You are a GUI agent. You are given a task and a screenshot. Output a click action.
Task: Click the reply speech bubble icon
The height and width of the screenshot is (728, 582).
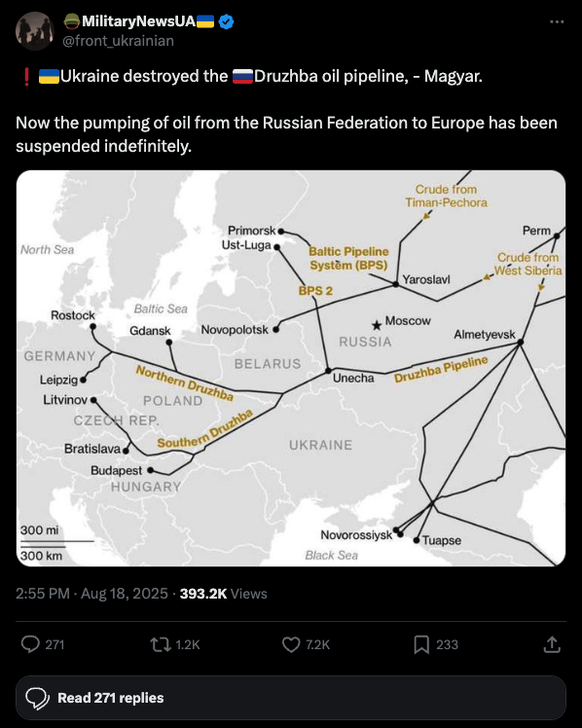point(30,644)
